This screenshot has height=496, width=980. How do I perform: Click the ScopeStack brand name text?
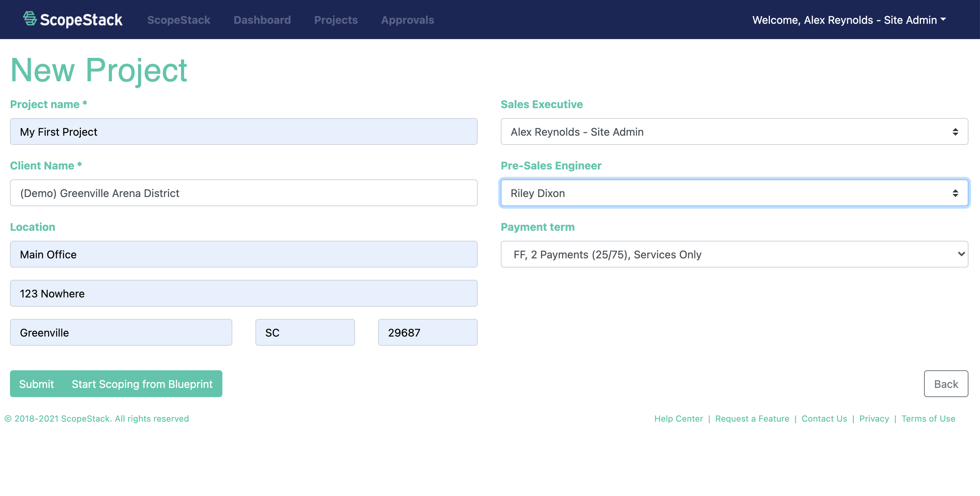(81, 20)
